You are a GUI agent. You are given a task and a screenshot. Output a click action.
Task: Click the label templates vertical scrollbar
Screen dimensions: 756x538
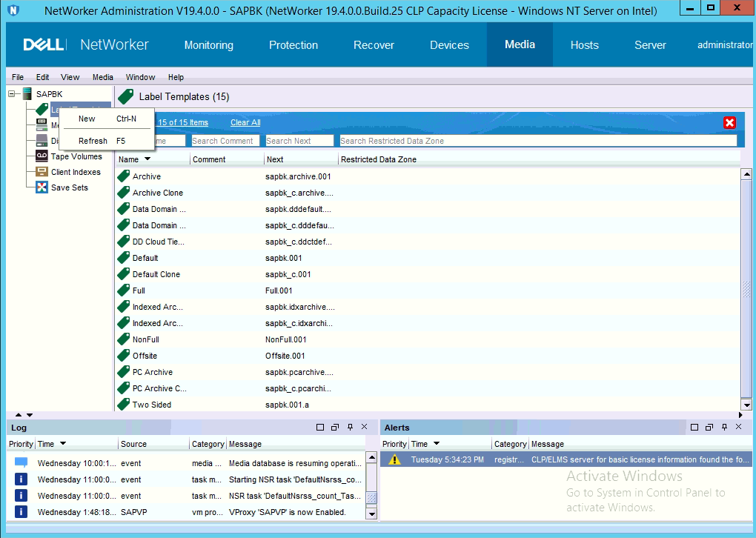[x=746, y=289]
